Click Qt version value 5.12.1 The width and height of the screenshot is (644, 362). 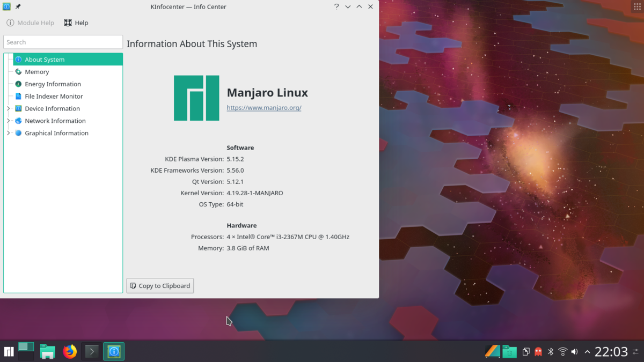pyautogui.click(x=235, y=182)
